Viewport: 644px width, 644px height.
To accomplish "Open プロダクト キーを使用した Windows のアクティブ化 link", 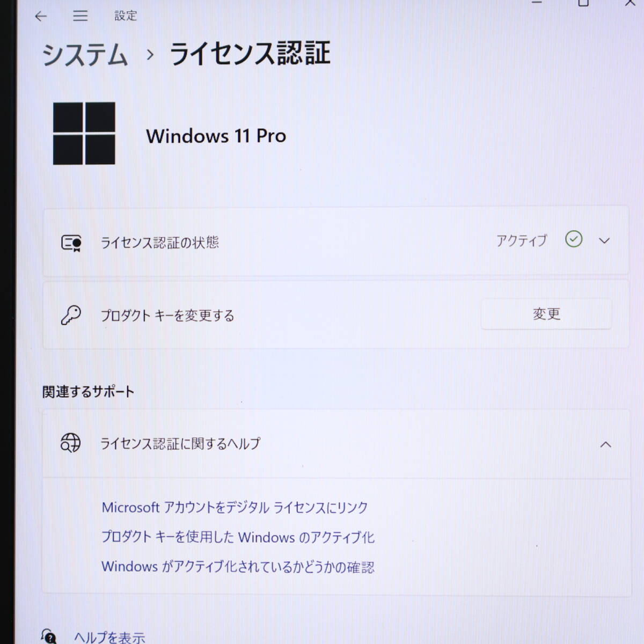I will click(238, 537).
